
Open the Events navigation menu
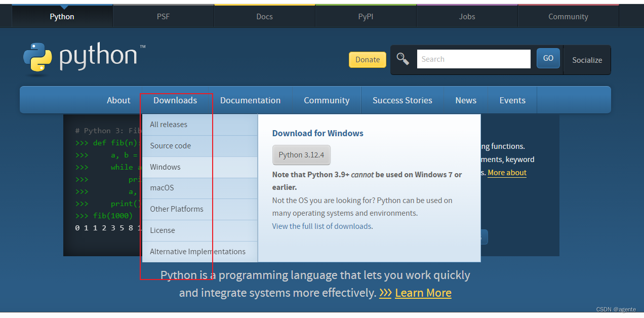(x=512, y=100)
